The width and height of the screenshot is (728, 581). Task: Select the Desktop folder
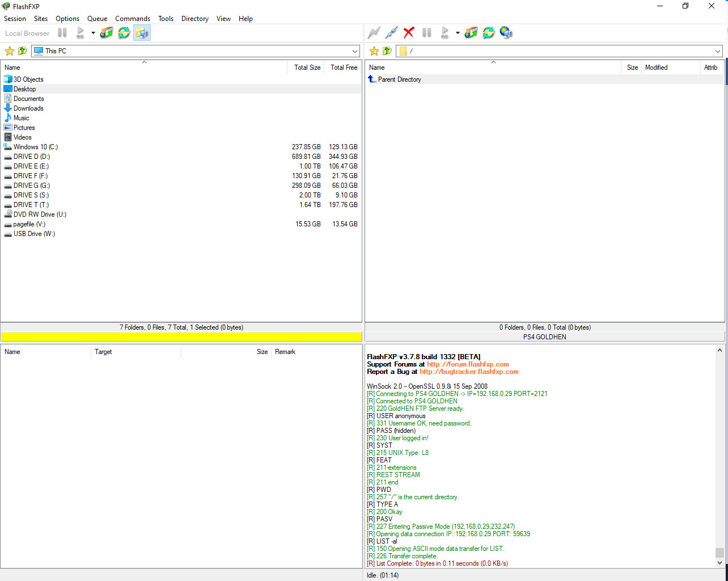pos(24,89)
